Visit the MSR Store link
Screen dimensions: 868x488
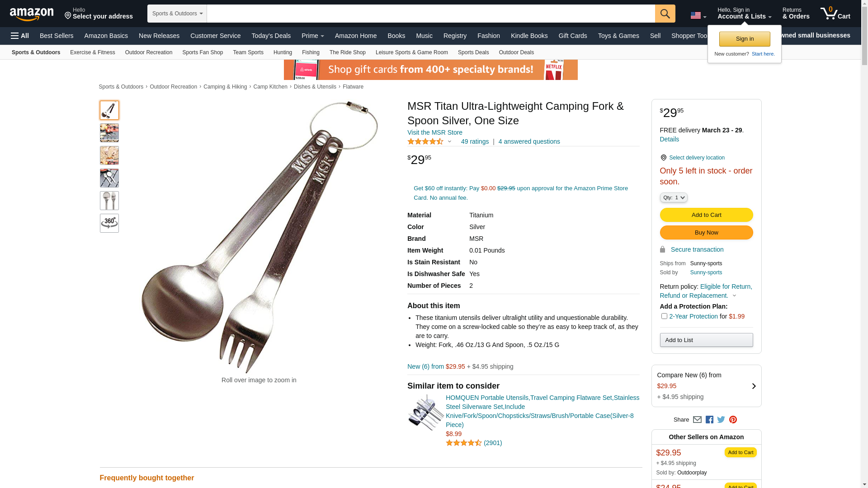[435, 132]
